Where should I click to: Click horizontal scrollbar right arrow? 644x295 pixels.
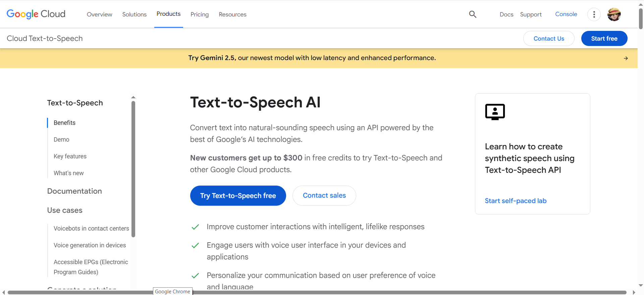click(x=634, y=292)
